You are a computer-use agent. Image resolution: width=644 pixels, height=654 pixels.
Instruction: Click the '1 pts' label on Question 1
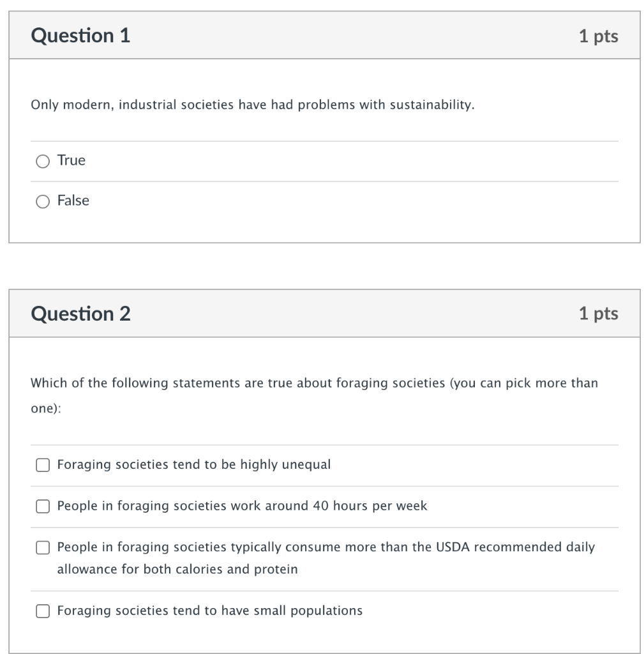coord(599,36)
